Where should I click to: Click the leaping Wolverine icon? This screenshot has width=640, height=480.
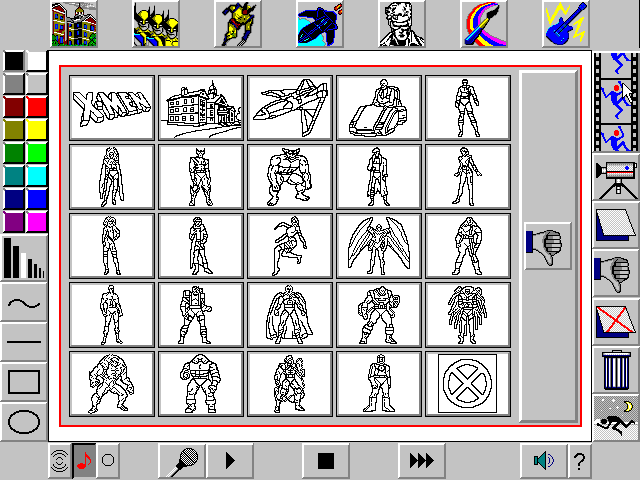click(238, 24)
